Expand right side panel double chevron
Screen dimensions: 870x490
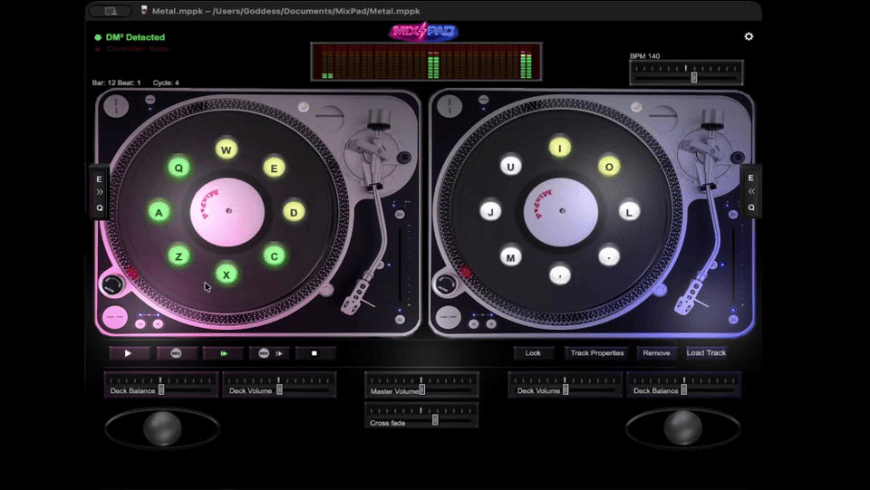pyautogui.click(x=751, y=191)
